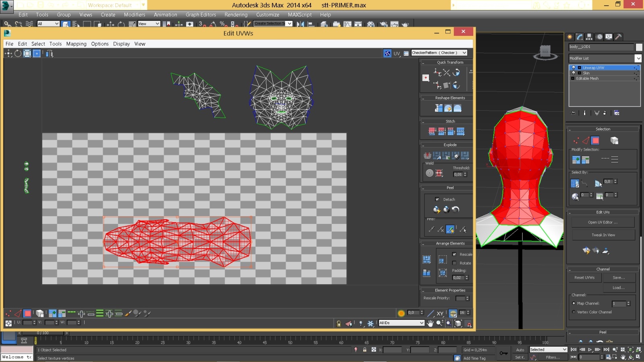The image size is (644, 362).
Task: Select Polygon sub-object mode in Edit UVWs bottom bar
Action: point(27,313)
